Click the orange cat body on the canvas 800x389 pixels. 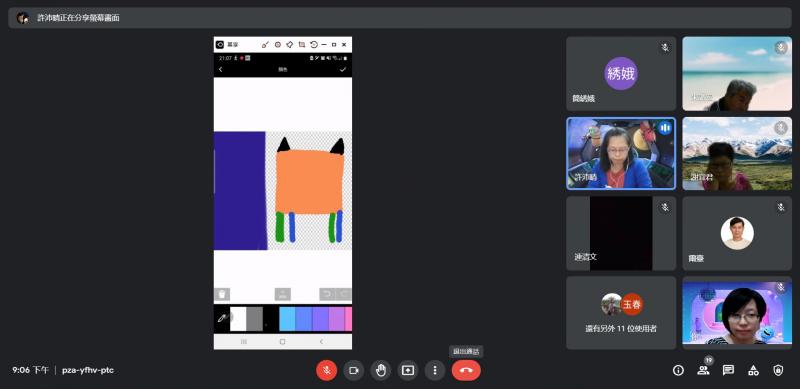pyautogui.click(x=309, y=182)
